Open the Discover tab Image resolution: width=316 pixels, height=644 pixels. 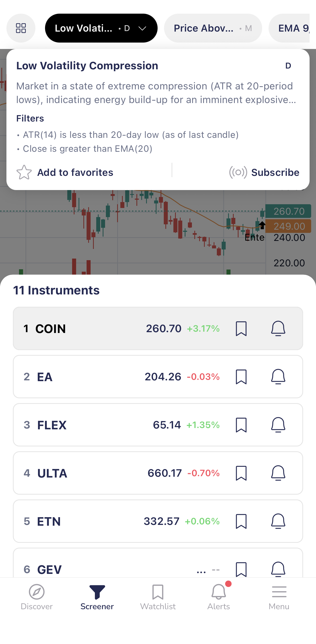37,597
